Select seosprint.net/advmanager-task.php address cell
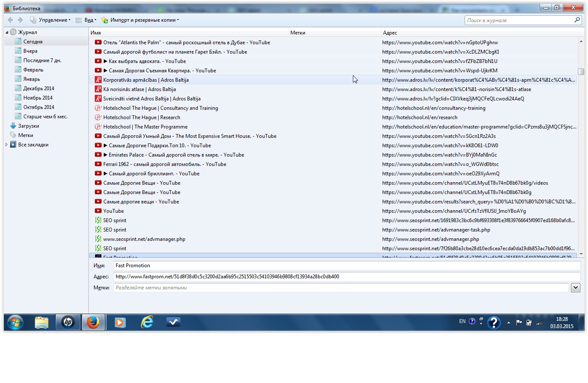 [x=436, y=230]
